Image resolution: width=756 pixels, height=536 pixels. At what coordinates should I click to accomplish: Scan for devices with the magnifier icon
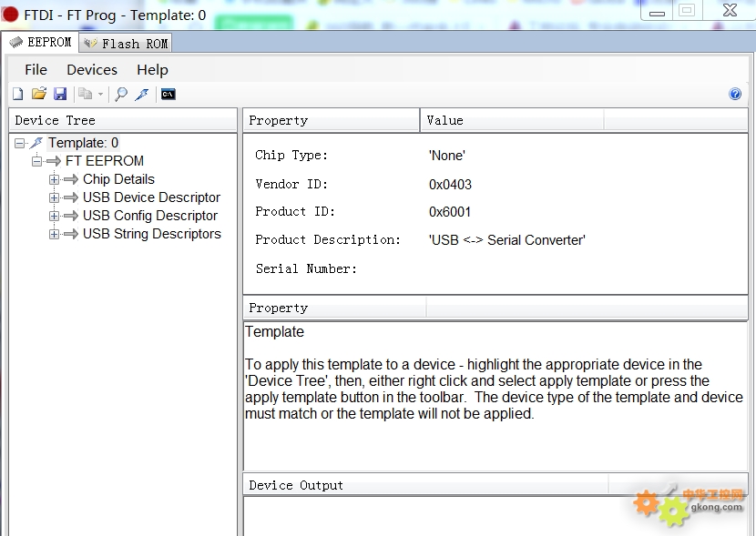pos(121,94)
